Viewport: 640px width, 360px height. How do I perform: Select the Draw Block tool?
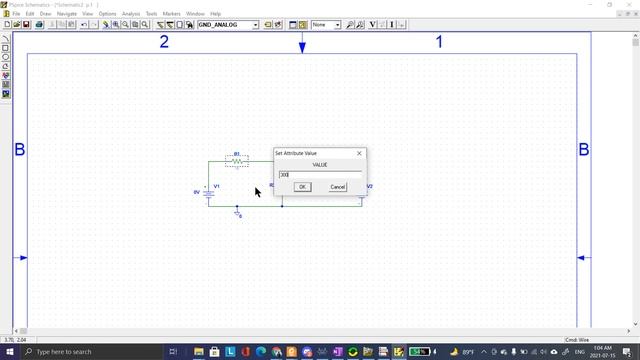(x=180, y=25)
